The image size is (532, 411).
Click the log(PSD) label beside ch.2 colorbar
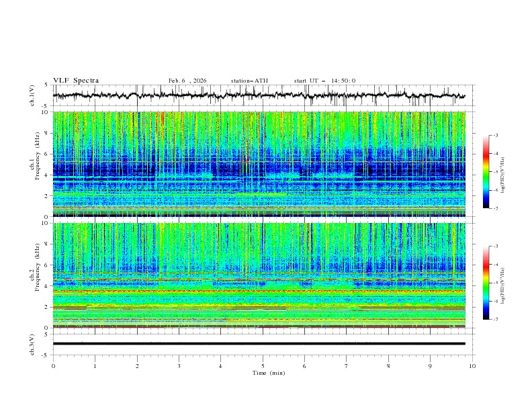pyautogui.click(x=503, y=286)
